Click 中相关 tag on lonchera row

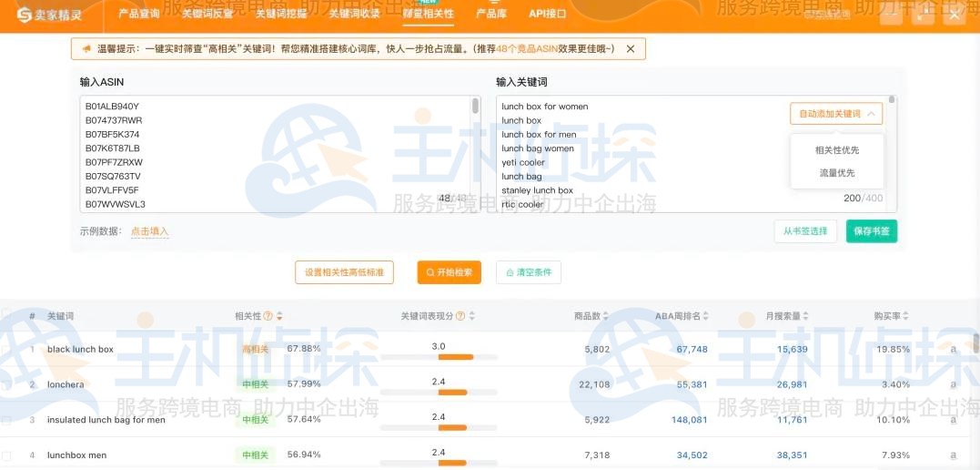pos(255,384)
